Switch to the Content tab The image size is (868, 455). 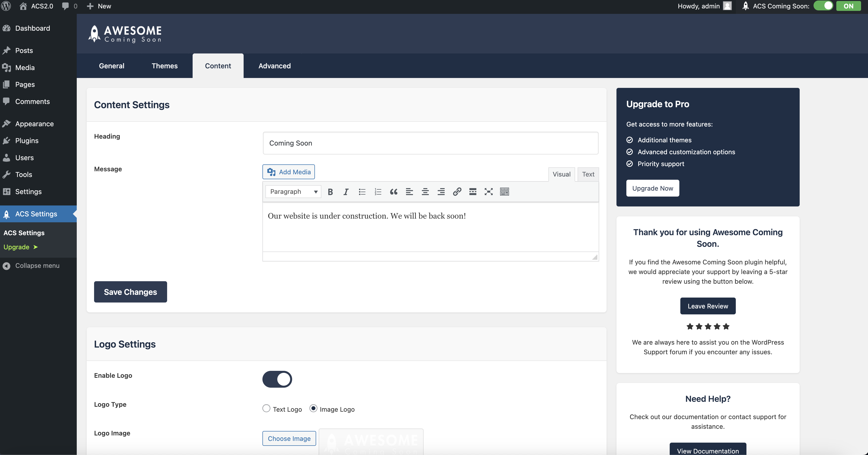(x=218, y=66)
